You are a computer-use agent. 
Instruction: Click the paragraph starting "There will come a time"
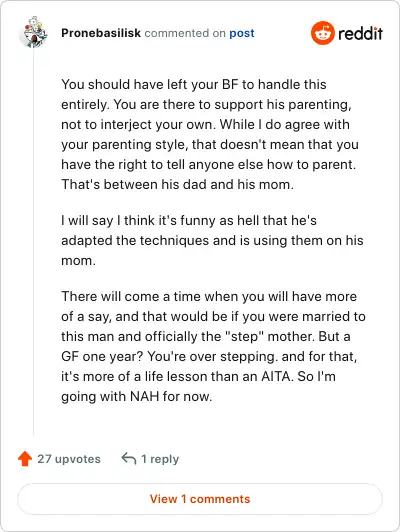pos(213,346)
